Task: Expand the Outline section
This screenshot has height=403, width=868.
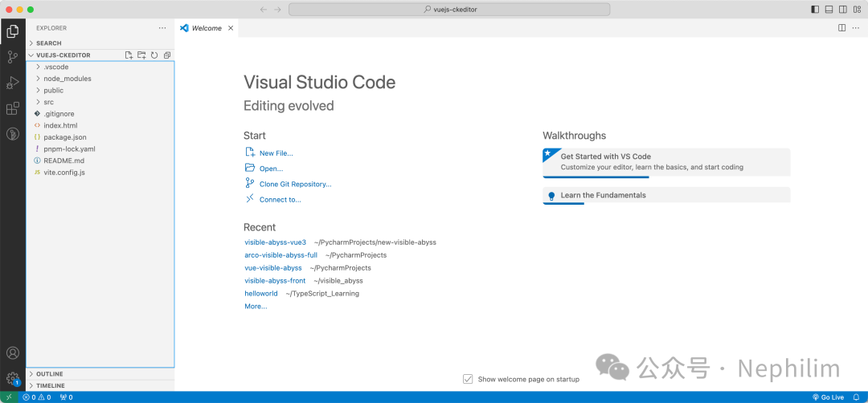Action: coord(49,374)
